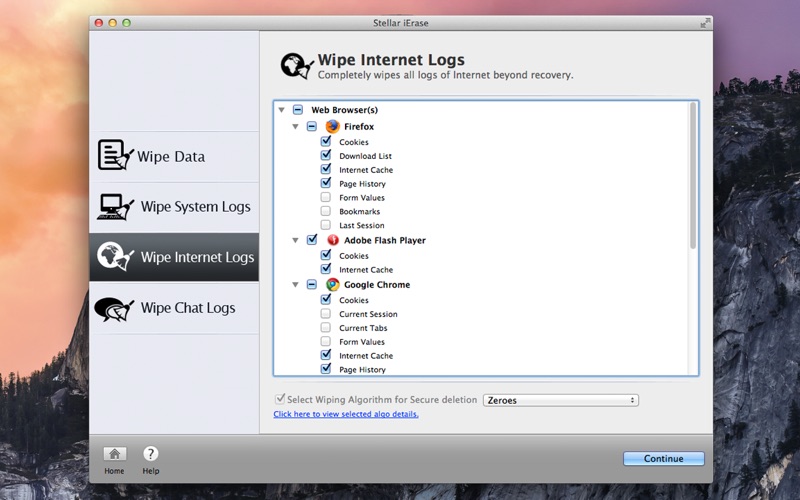Screen dimensions: 800x500
Task: Uncheck Firefox Page History checkbox
Action: (x=326, y=183)
